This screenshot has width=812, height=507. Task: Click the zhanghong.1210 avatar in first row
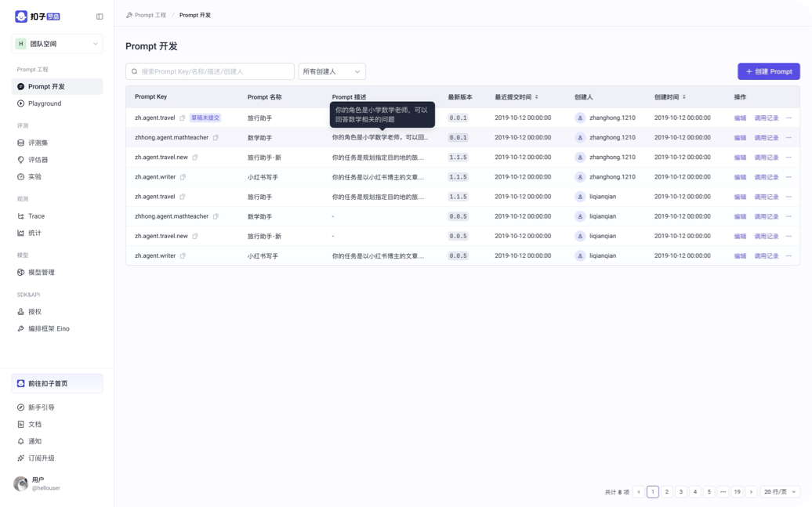tap(580, 118)
